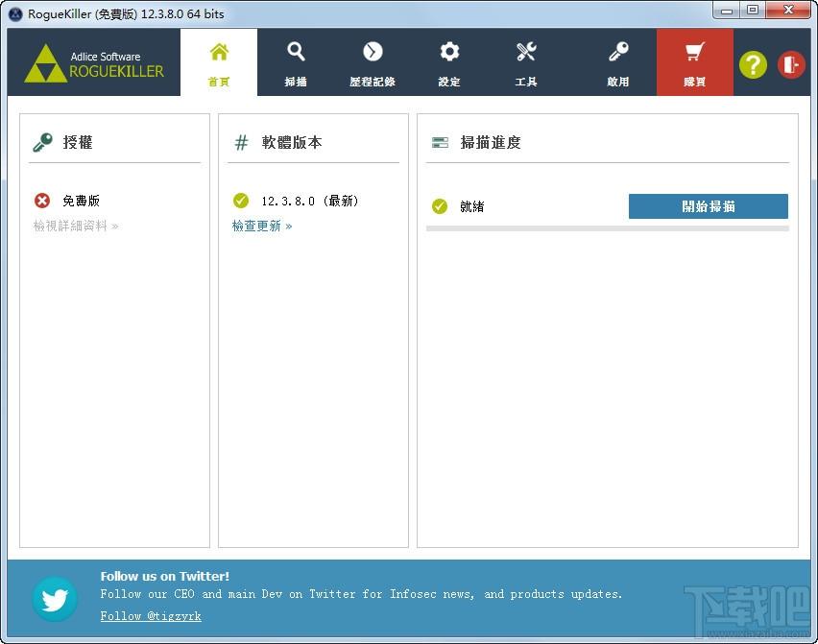Switch to the 掃描 scan tab
Image resolution: width=818 pixels, height=644 pixels.
tap(296, 62)
